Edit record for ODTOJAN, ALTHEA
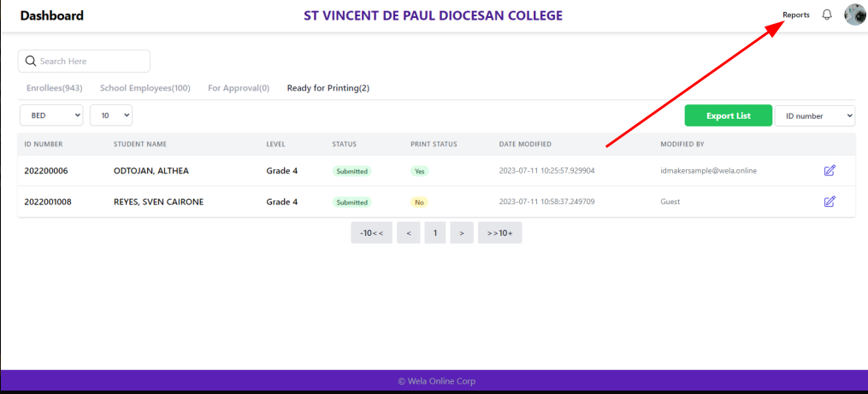This screenshot has height=394, width=868. coord(830,170)
